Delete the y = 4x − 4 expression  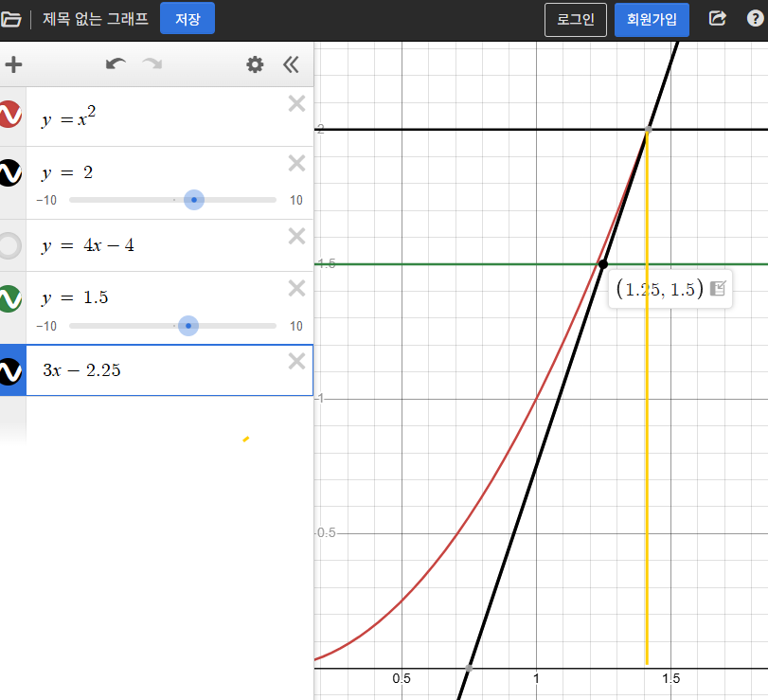click(296, 236)
